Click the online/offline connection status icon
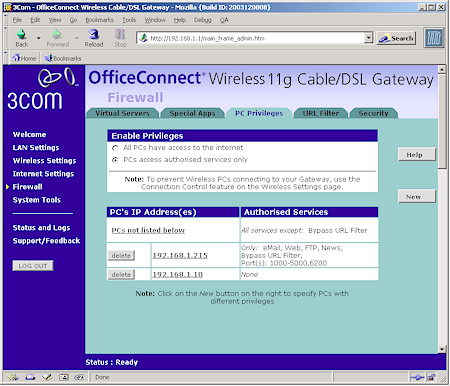450x386 pixels. pyautogui.click(x=417, y=377)
